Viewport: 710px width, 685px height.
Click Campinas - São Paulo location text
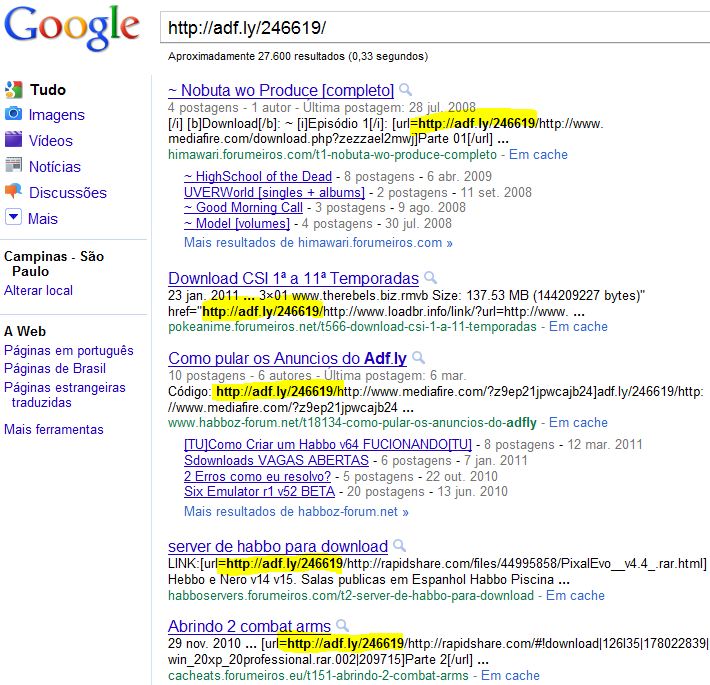pos(54,264)
